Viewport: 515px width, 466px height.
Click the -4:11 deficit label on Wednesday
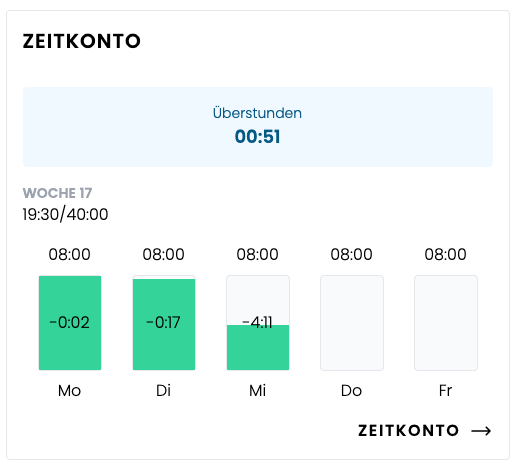(257, 322)
